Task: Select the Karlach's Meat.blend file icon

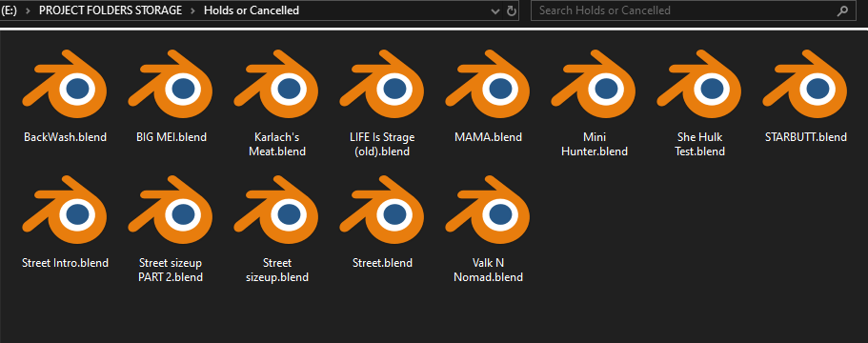Action: coord(276,84)
